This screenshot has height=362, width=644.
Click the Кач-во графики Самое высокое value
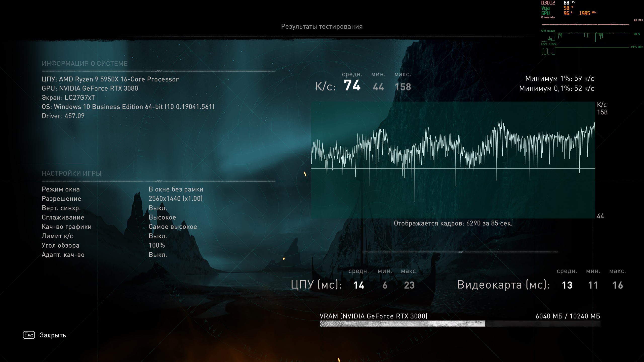click(173, 227)
